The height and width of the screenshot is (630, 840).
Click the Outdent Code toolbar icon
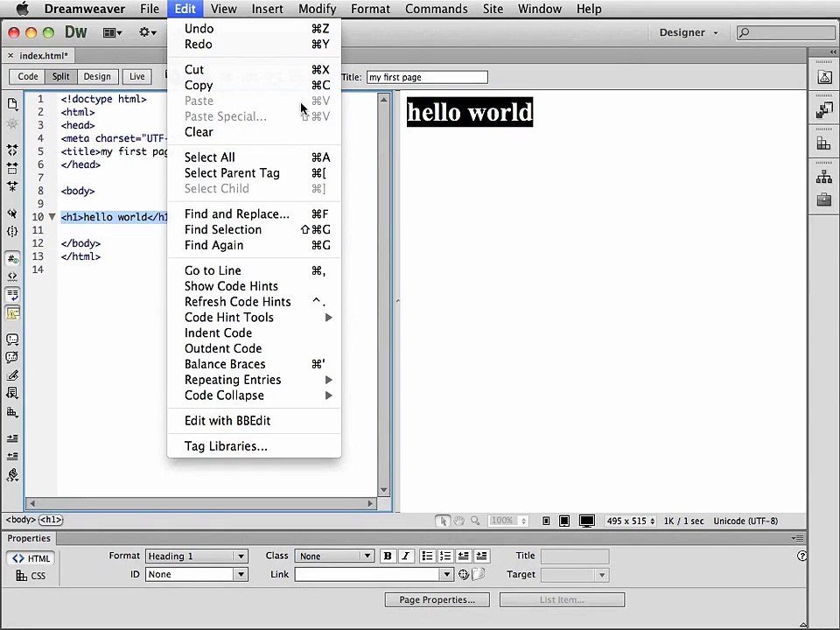(12, 457)
